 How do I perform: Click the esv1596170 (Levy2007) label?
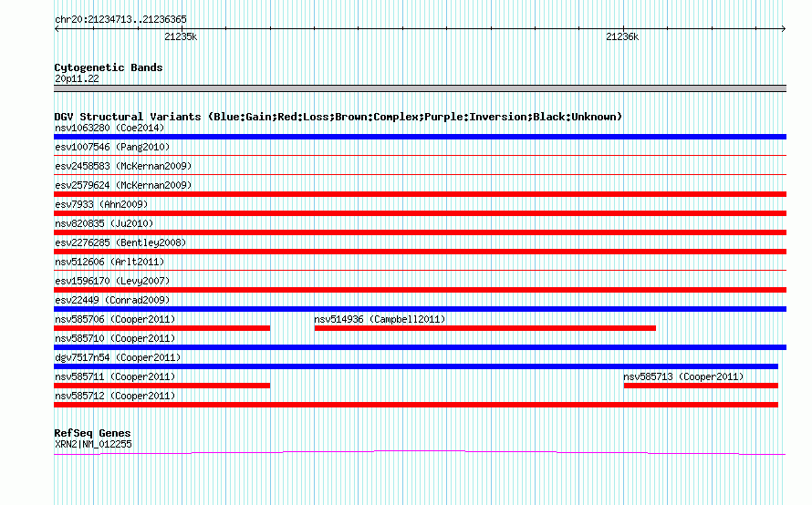(x=112, y=281)
